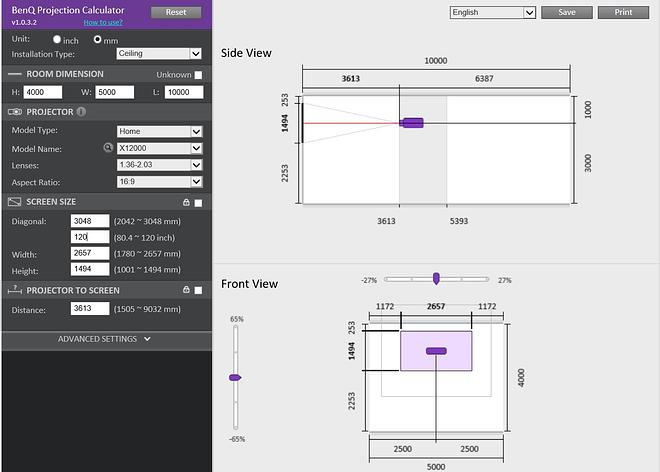Click the Diagonal inch input field

(x=90, y=237)
